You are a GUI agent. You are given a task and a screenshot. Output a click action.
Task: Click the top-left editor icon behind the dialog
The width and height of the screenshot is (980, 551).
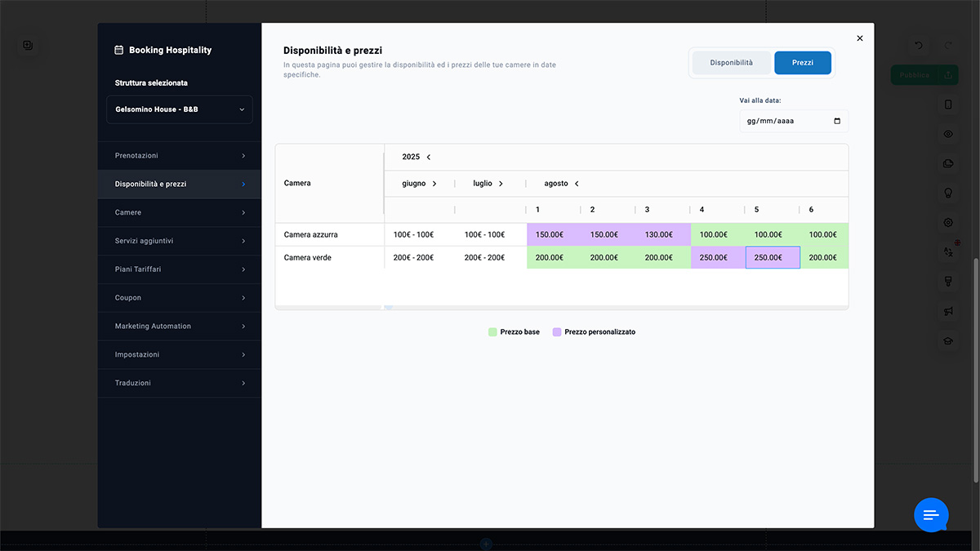click(x=28, y=46)
